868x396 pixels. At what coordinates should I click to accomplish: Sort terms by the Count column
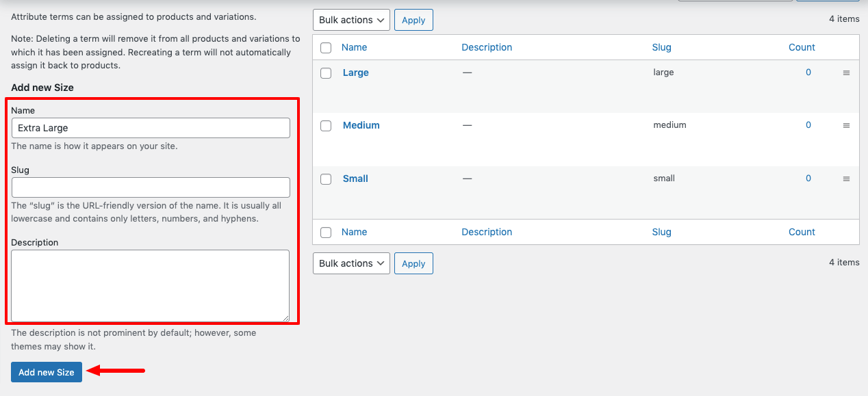pos(802,47)
